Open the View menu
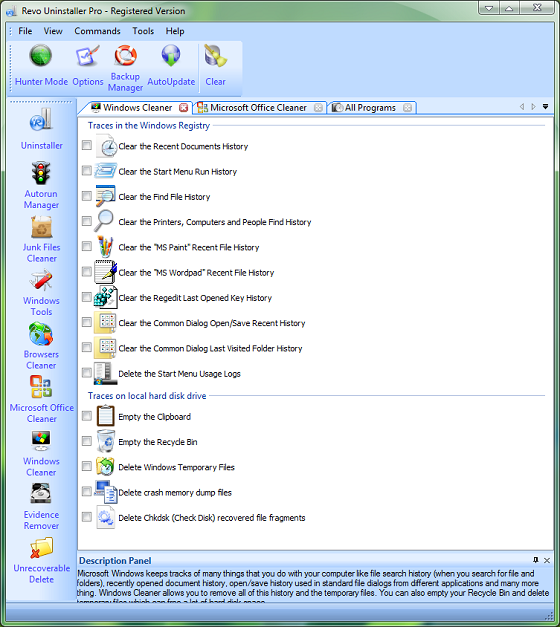The width and height of the screenshot is (560, 627). tap(53, 31)
